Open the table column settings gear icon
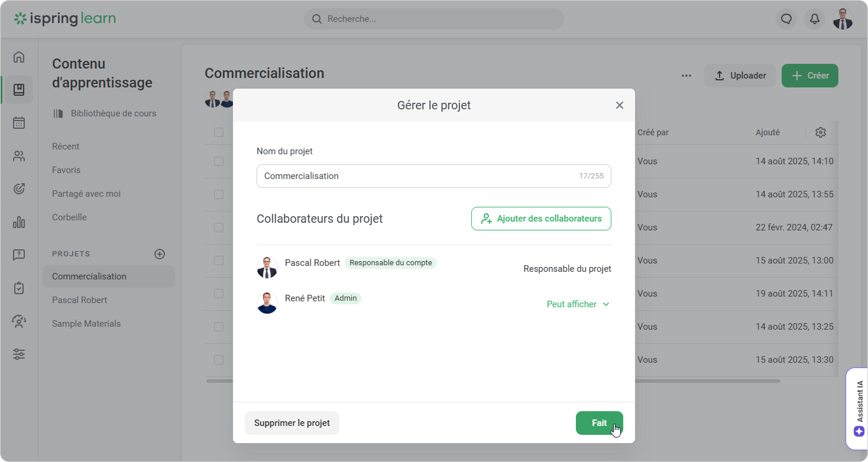The image size is (868, 462). coord(821,132)
